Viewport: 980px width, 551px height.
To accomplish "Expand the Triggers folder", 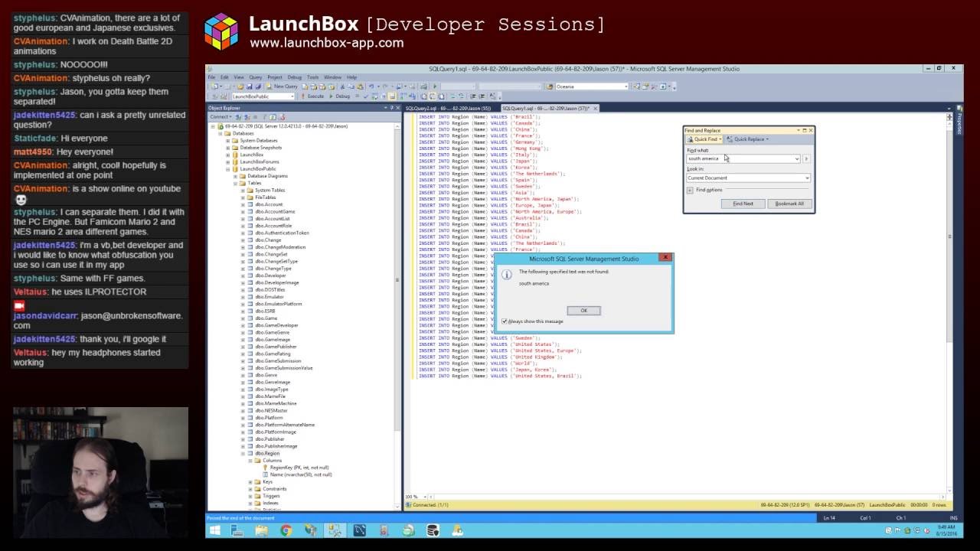I will (250, 496).
